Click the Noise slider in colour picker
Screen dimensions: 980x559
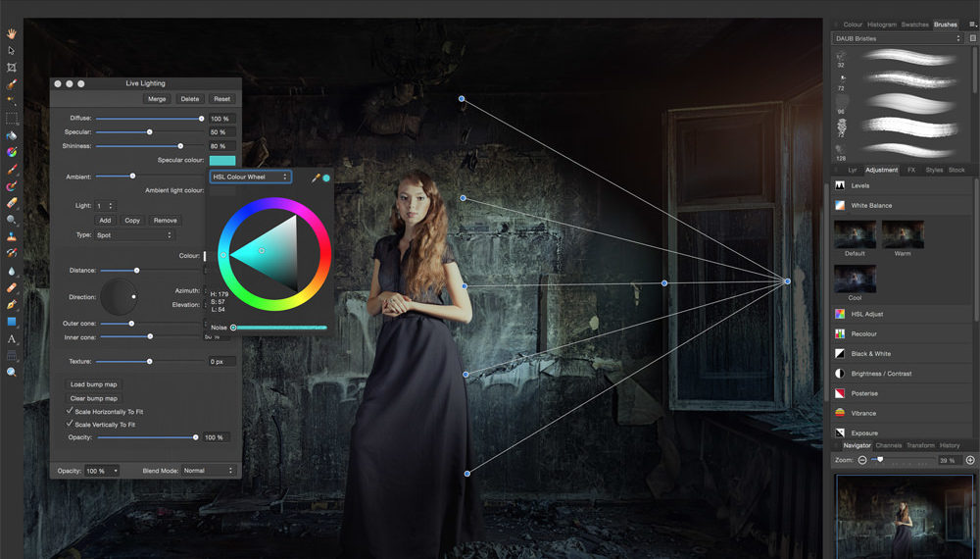(279, 327)
